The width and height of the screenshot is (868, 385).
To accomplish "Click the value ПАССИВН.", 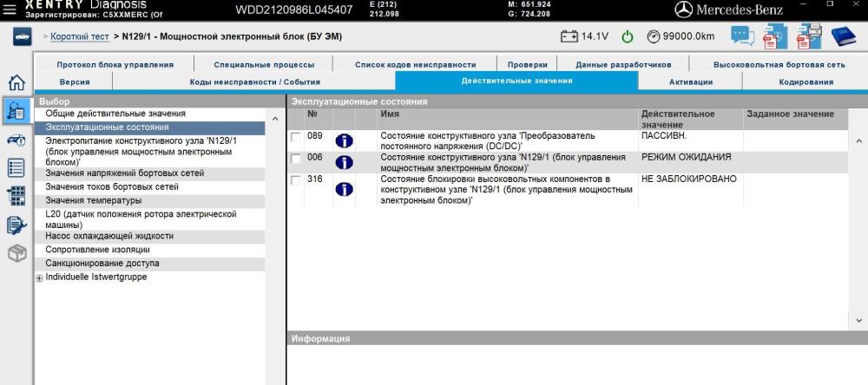I will point(664,135).
